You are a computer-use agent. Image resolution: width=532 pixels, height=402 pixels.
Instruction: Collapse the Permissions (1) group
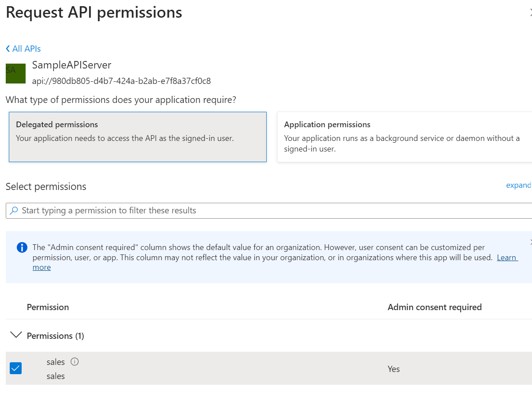point(16,335)
